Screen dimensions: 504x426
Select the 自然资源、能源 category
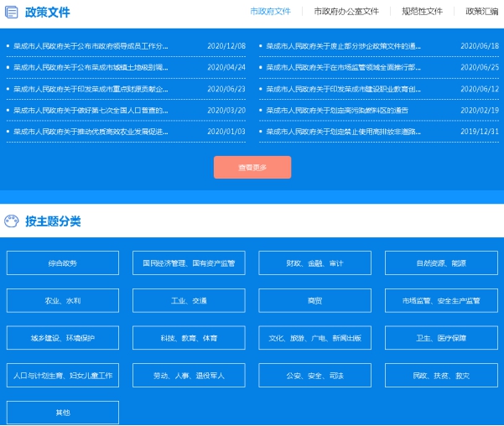pos(441,263)
